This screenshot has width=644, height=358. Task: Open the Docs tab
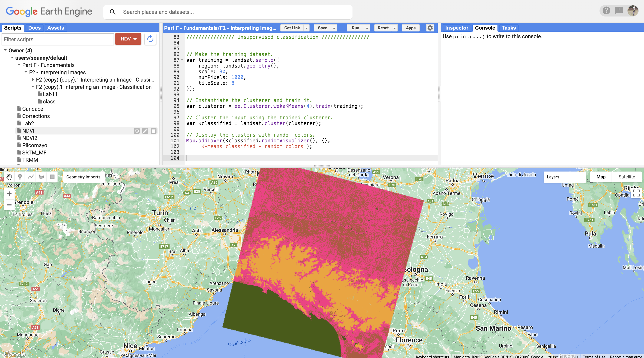coord(34,28)
